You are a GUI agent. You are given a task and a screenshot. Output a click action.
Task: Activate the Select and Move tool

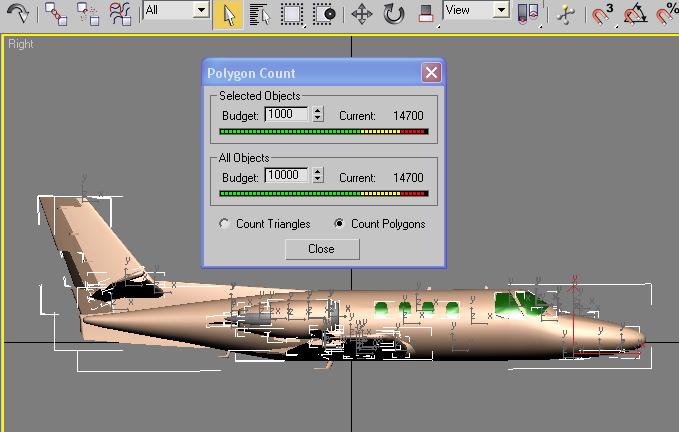[x=362, y=14]
